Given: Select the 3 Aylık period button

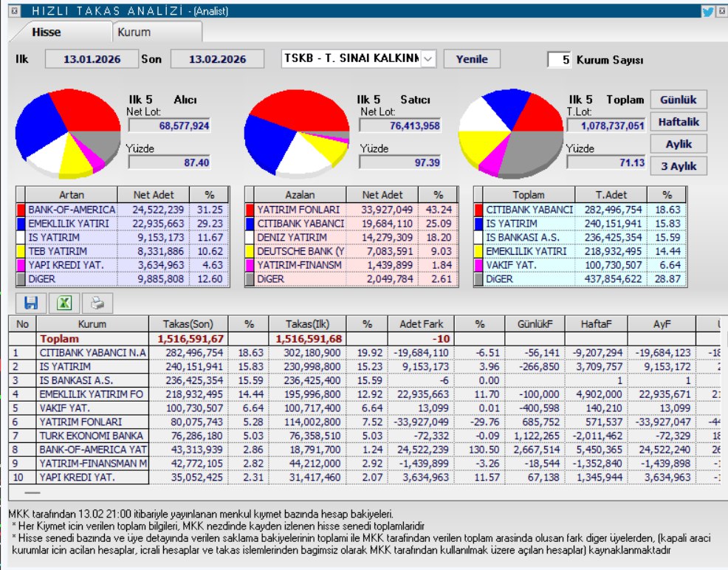Looking at the screenshot, I should 679,166.
